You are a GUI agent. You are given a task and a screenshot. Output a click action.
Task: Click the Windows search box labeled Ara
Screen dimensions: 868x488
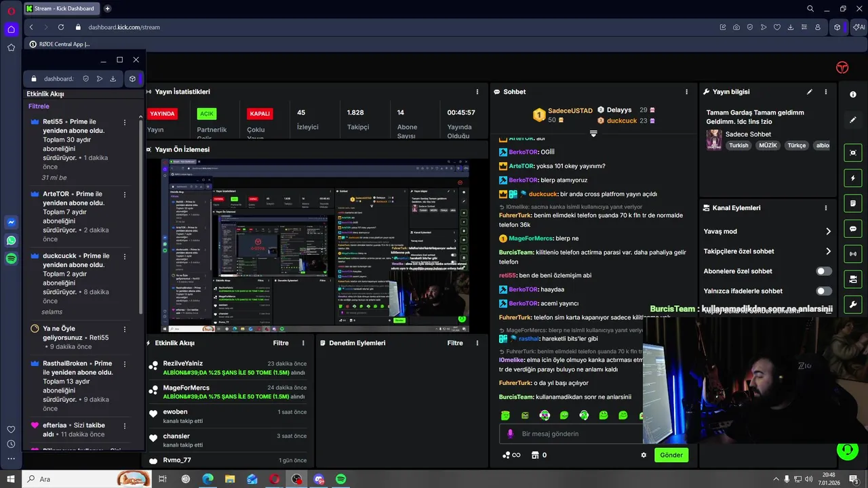tap(87, 479)
